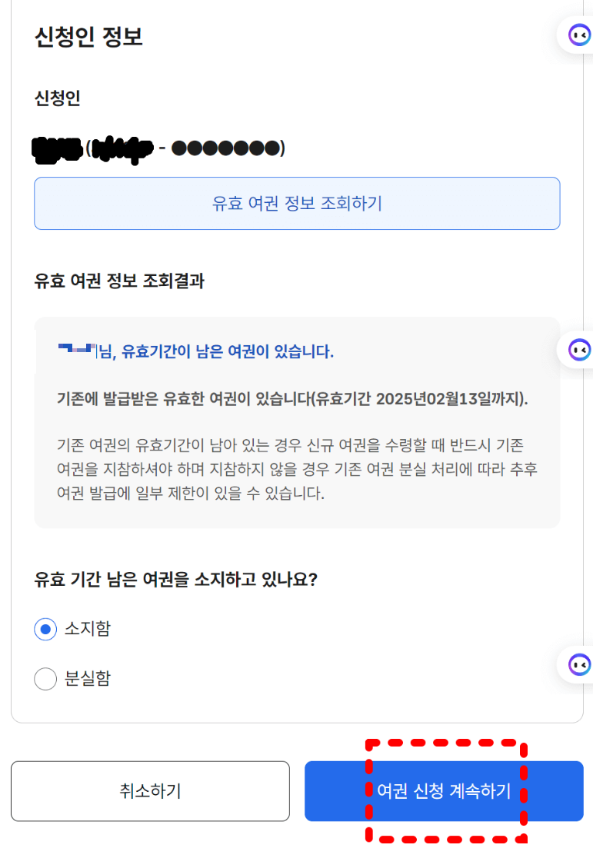Click 유효 여권 정보 조회하기 button
Viewport: 593px width, 868px height.
[x=297, y=203]
